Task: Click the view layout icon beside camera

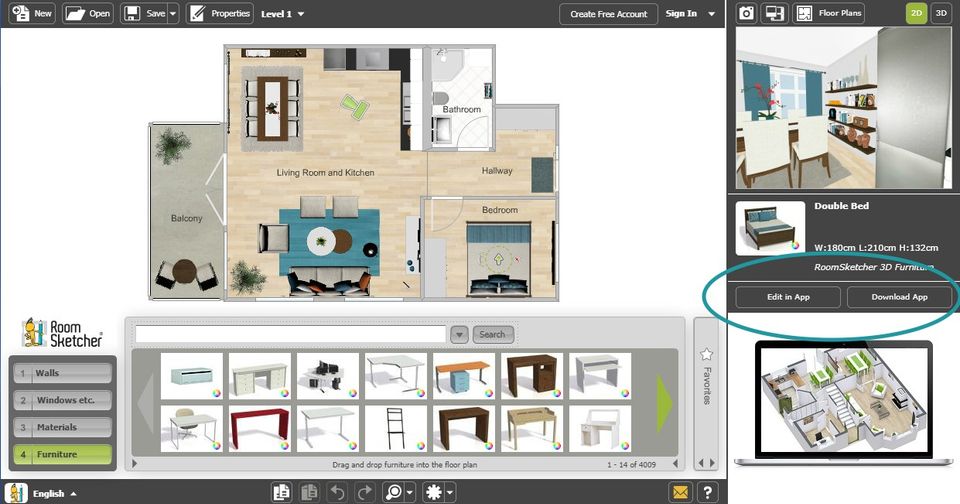Action: pyautogui.click(x=774, y=13)
